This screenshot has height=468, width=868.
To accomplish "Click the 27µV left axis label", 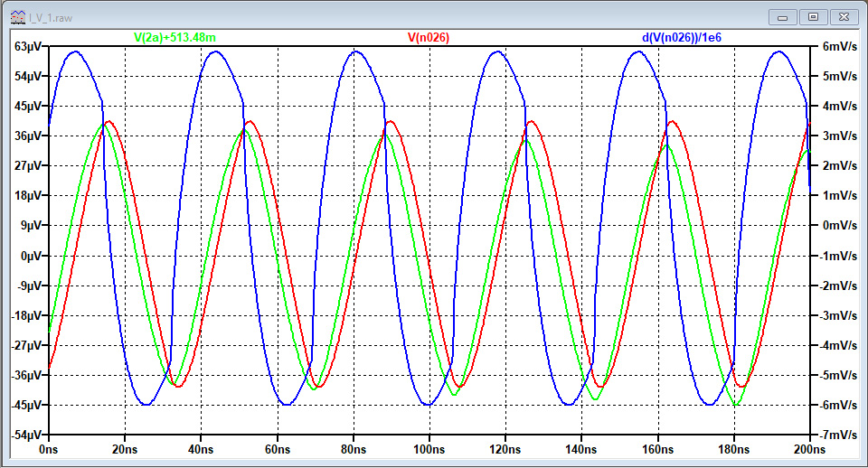I will tap(28, 166).
